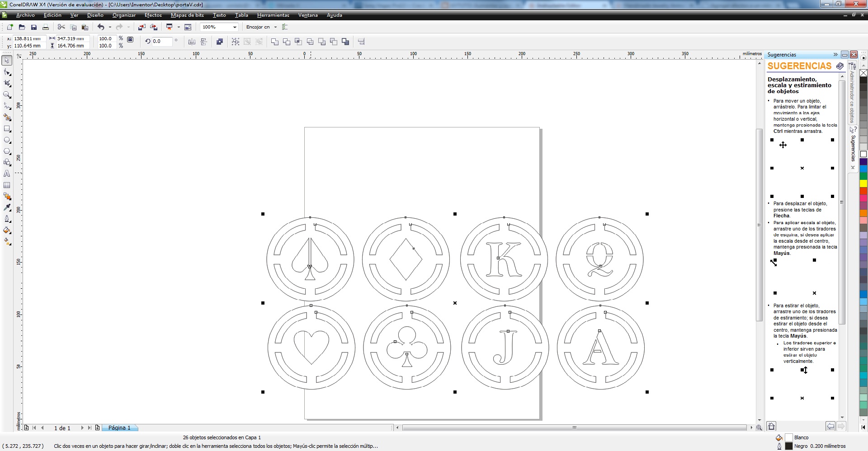This screenshot has width=868, height=451.
Task: Open a file with the folder icon
Action: click(x=22, y=27)
